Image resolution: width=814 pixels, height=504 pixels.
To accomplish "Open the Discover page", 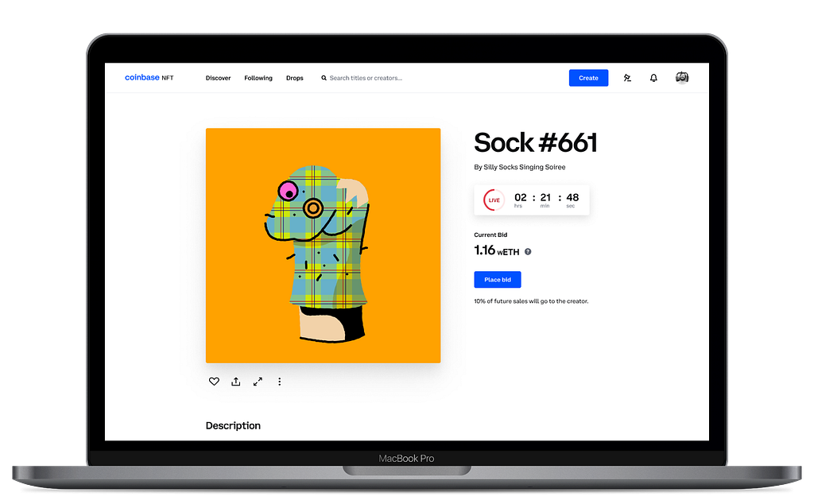I will pos(218,78).
